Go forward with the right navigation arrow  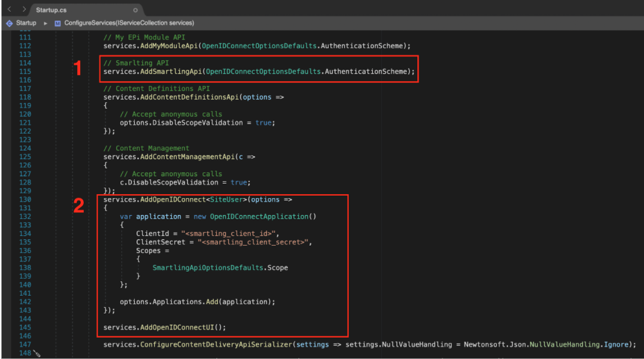(24, 9)
